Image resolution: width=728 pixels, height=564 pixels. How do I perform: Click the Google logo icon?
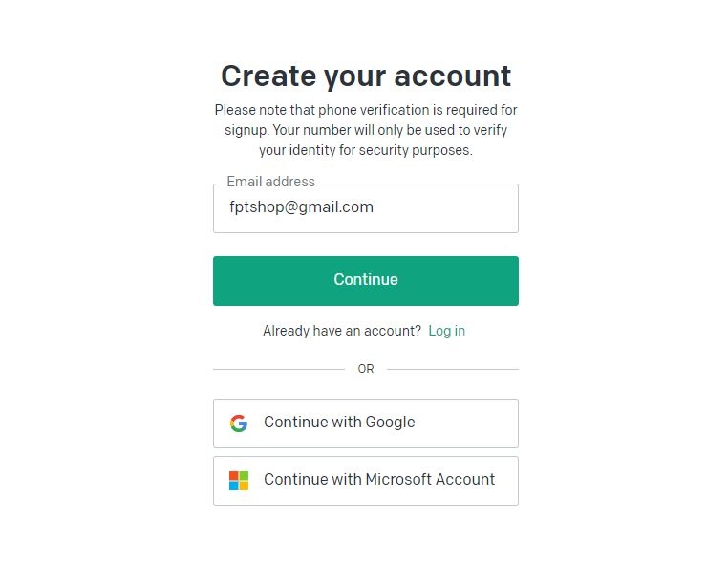click(239, 423)
